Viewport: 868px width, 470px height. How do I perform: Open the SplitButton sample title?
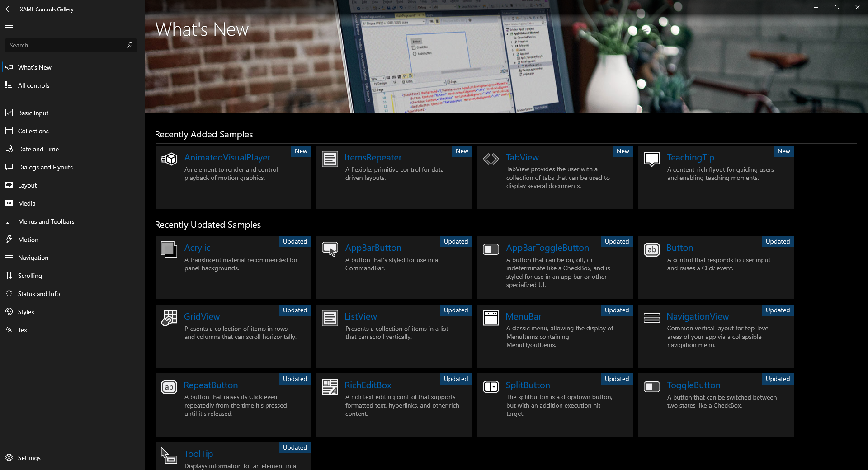[528, 385]
